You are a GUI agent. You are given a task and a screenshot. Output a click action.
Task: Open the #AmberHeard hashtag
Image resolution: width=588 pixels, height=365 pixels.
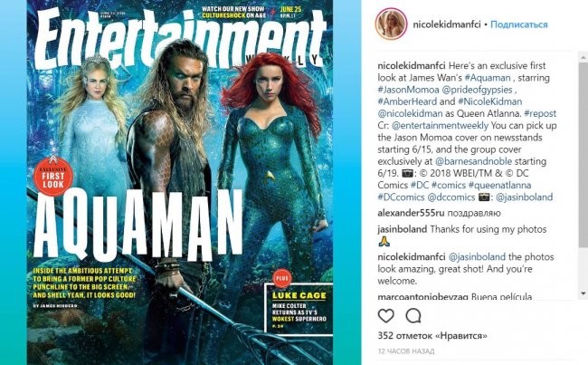click(407, 101)
